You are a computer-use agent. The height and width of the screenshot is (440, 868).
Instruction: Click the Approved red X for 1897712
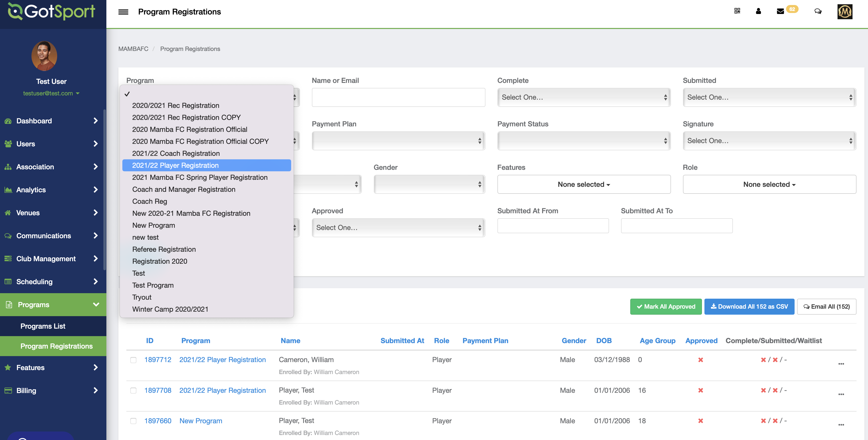(x=700, y=360)
